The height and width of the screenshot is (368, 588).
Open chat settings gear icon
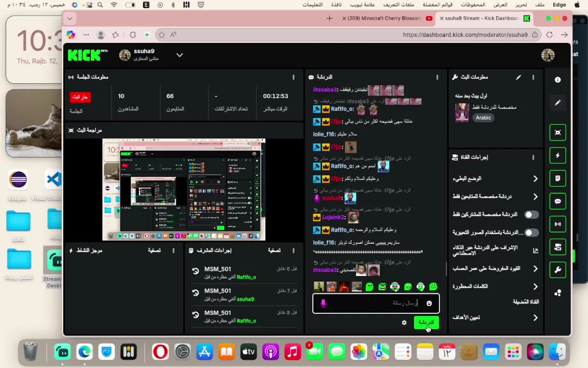tap(404, 323)
